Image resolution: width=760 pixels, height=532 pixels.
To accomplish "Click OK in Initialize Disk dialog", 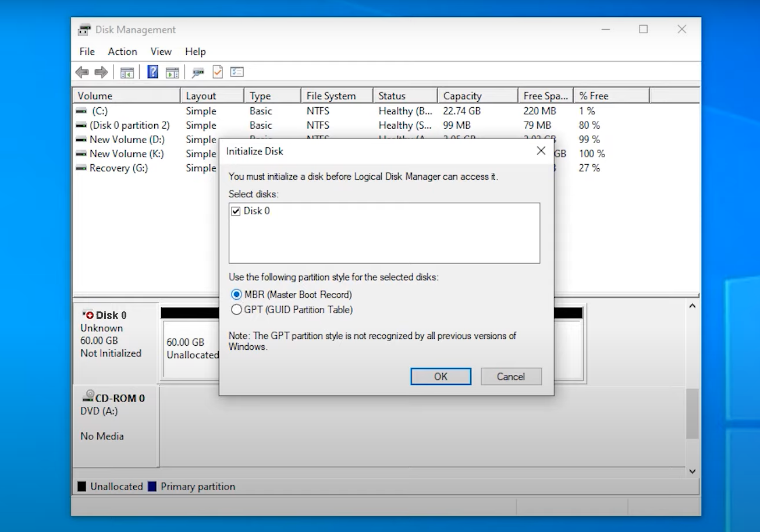I will (x=441, y=377).
